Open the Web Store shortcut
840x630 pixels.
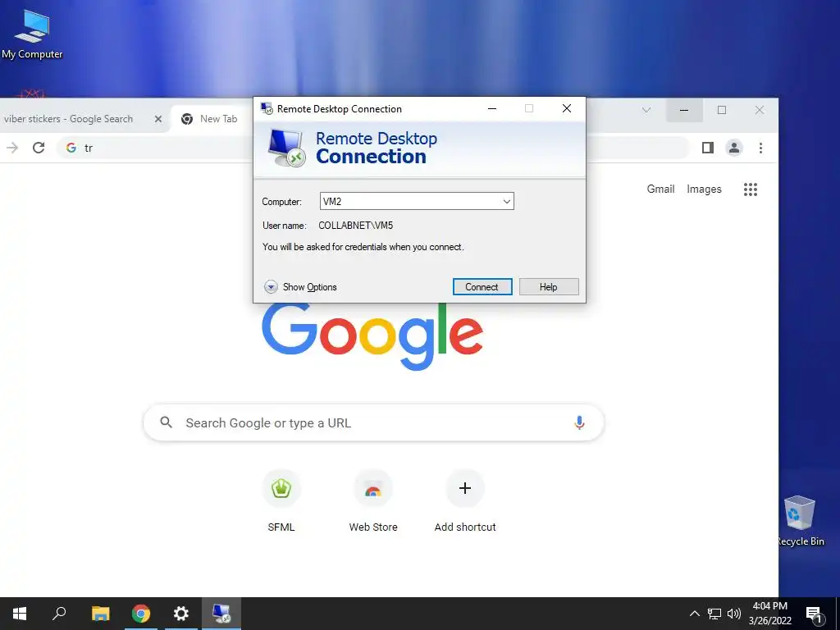[373, 501]
